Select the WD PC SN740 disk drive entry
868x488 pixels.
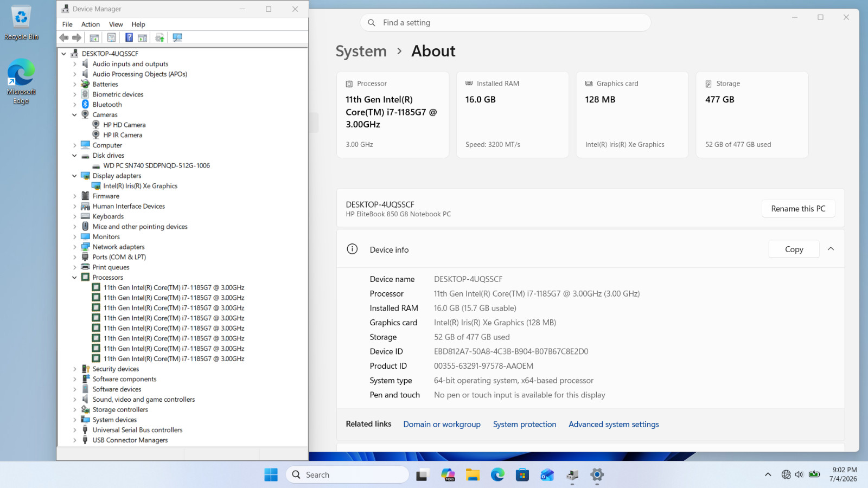pyautogui.click(x=156, y=165)
